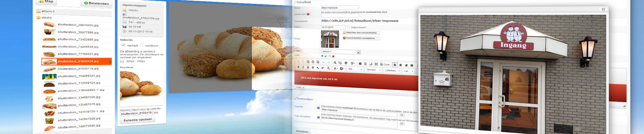Align text left in the editor

tap(395, 65)
